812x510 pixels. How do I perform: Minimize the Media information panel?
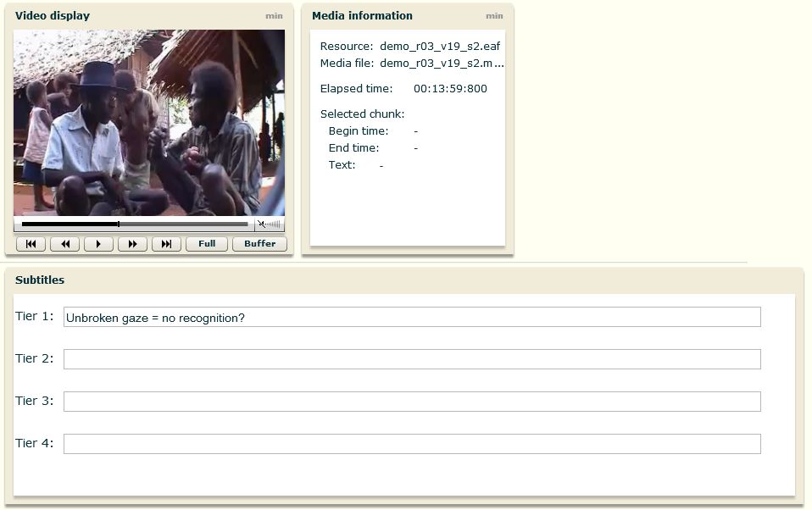coord(493,16)
